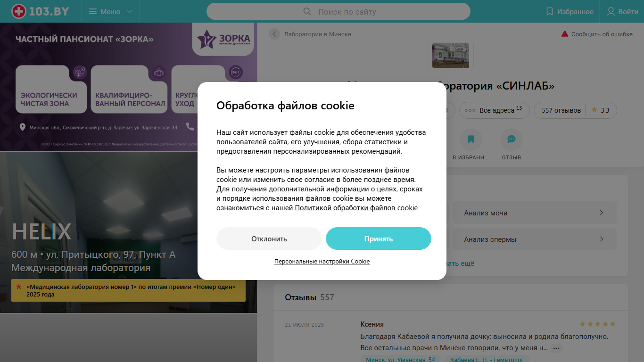Screen dimensions: 644x362
Task: Open Лаборатории в Минске breadcrumb
Action: point(317,34)
